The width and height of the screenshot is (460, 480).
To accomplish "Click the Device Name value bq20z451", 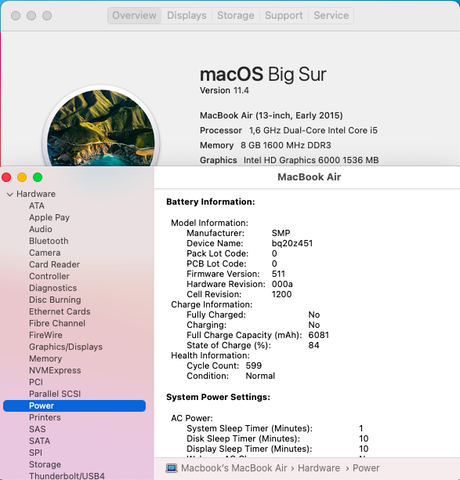I will [292, 243].
